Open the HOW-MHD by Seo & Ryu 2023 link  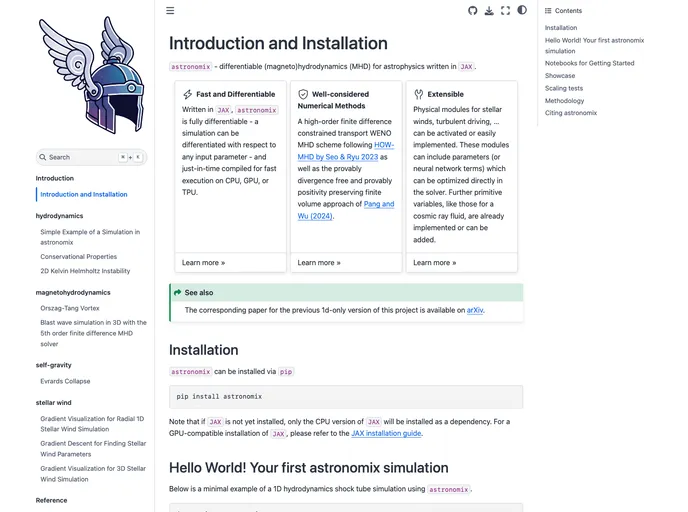[346, 151]
